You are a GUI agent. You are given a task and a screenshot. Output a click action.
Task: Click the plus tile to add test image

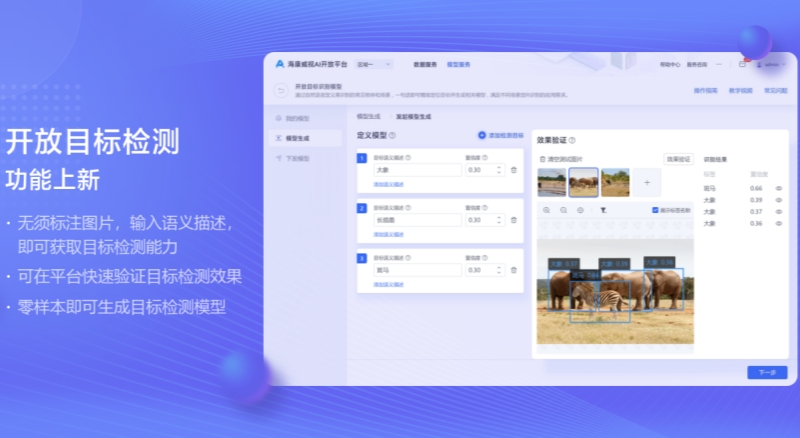(647, 182)
